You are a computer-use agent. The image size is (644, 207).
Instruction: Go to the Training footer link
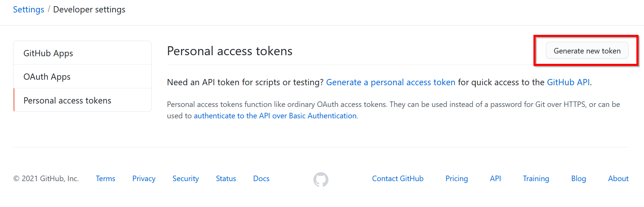536,179
